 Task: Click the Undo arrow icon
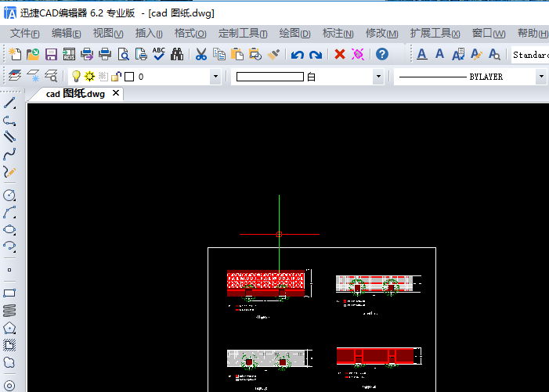point(297,55)
